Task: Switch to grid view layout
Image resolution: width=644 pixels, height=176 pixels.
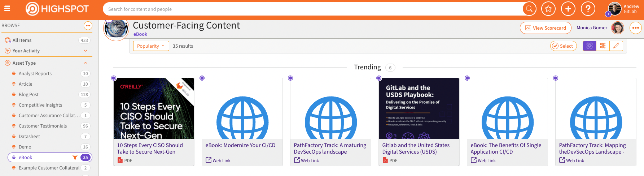Action: point(590,46)
